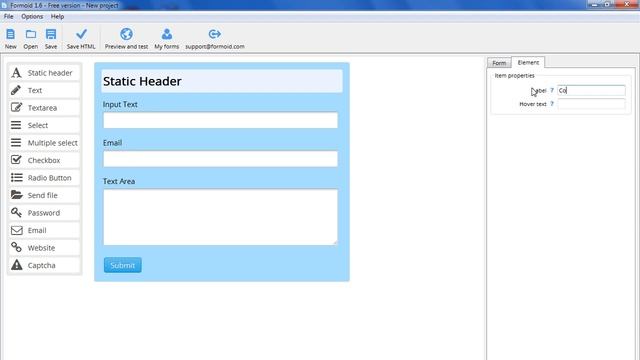Click the Input Text field in form
The image size is (640, 360).
pyautogui.click(x=220, y=120)
